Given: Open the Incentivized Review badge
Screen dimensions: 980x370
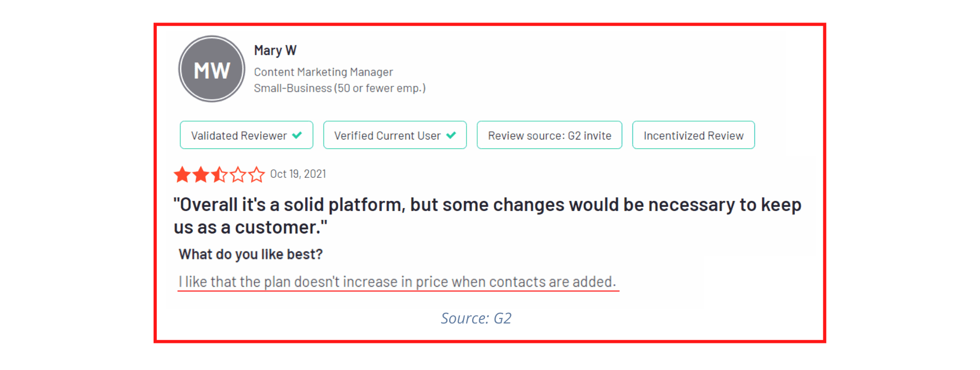Looking at the screenshot, I should pos(694,135).
